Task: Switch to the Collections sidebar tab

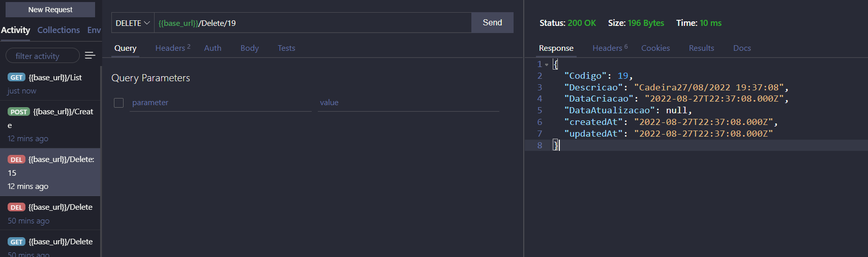Action: pyautogui.click(x=58, y=30)
